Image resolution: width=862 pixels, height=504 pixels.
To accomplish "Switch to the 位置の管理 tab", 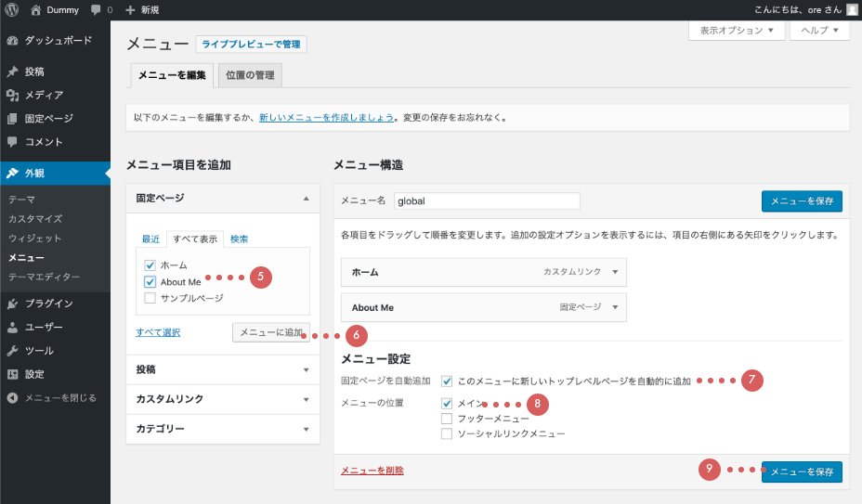I will click(x=251, y=75).
